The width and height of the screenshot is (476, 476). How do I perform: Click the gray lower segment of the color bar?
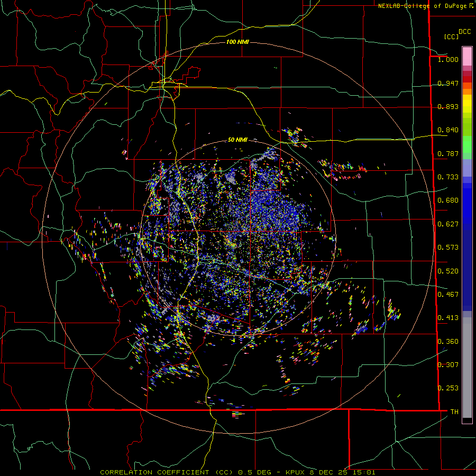coord(467,368)
